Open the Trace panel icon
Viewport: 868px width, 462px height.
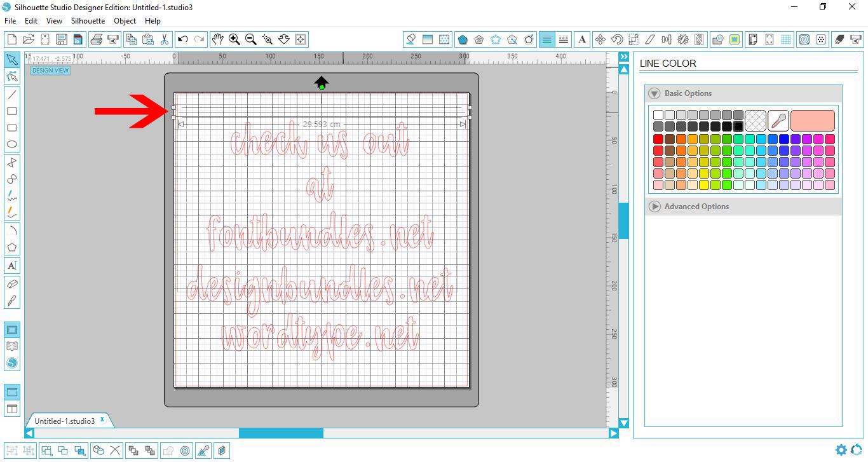(x=735, y=39)
